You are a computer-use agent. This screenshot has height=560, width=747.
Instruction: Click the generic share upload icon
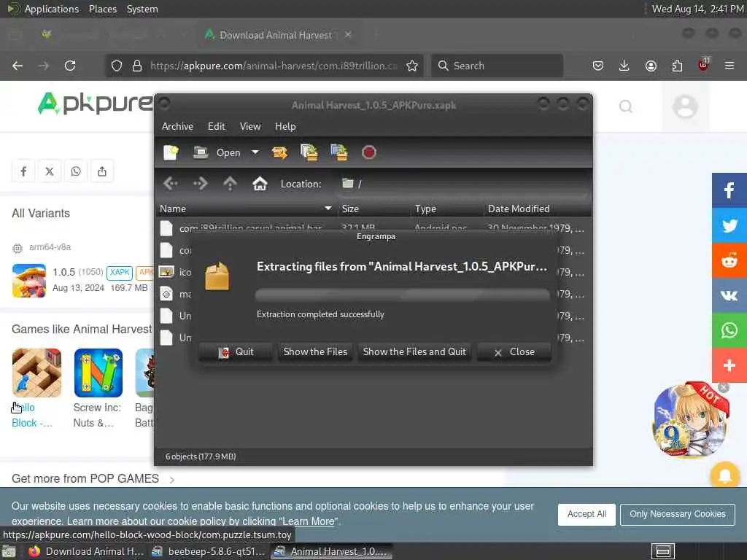102,171
